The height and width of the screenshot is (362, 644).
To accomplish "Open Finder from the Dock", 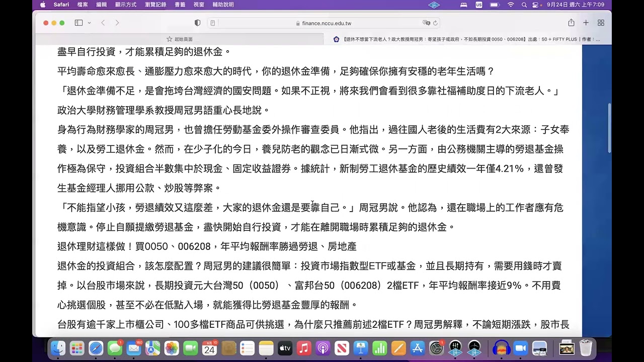I will tap(58, 348).
